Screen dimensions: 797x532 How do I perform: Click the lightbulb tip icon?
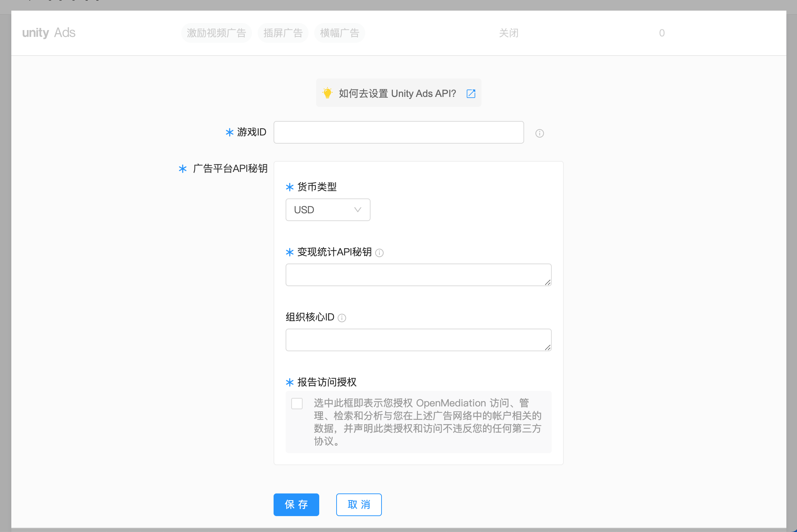[x=327, y=93]
